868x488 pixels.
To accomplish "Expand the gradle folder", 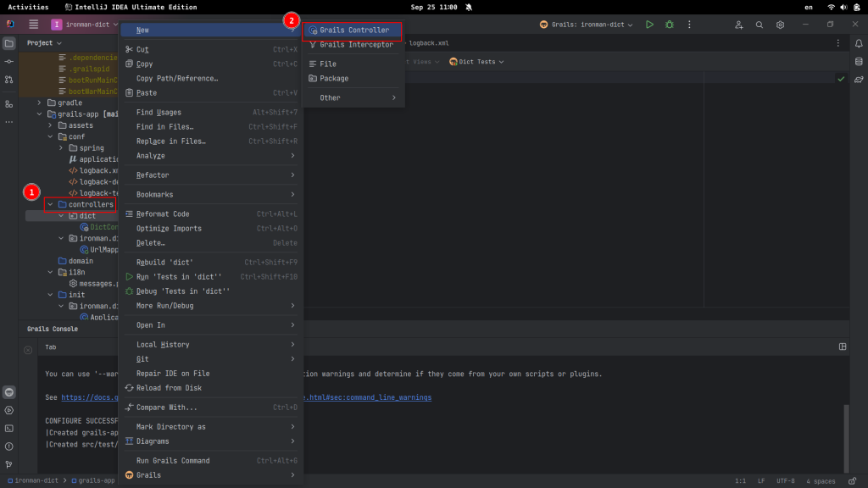I will click(39, 103).
